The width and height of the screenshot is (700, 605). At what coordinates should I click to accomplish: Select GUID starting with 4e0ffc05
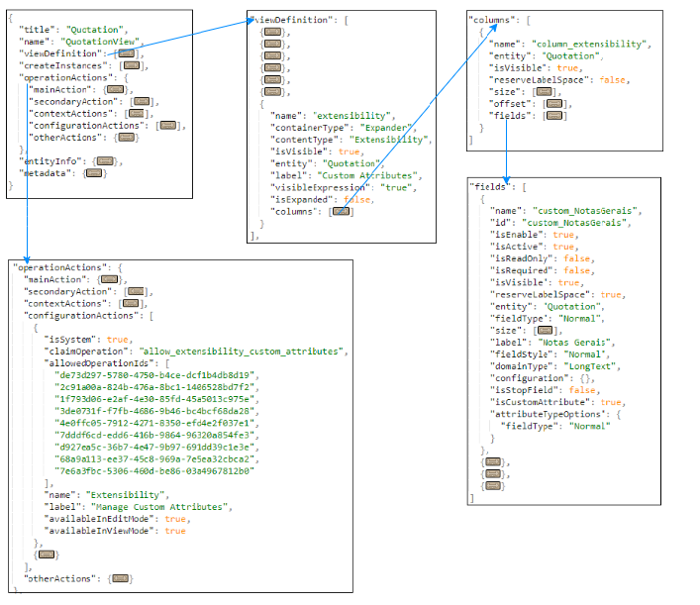(154, 423)
